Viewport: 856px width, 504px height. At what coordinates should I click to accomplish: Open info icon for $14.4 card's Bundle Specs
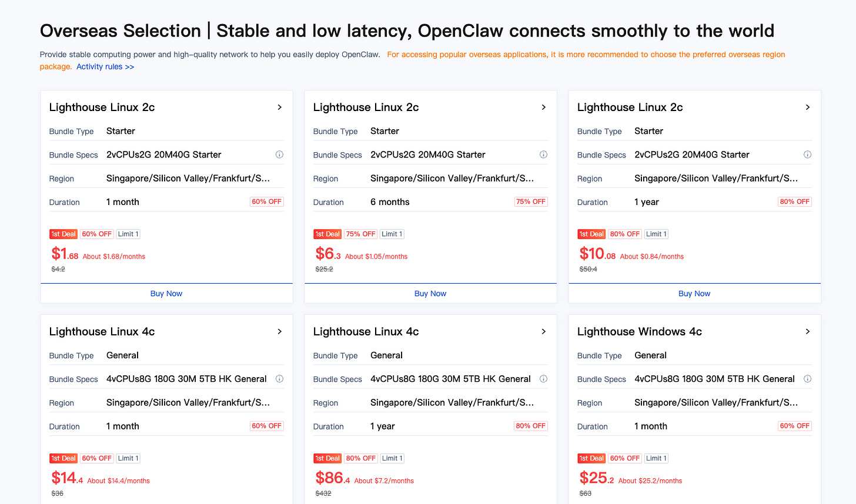click(279, 379)
